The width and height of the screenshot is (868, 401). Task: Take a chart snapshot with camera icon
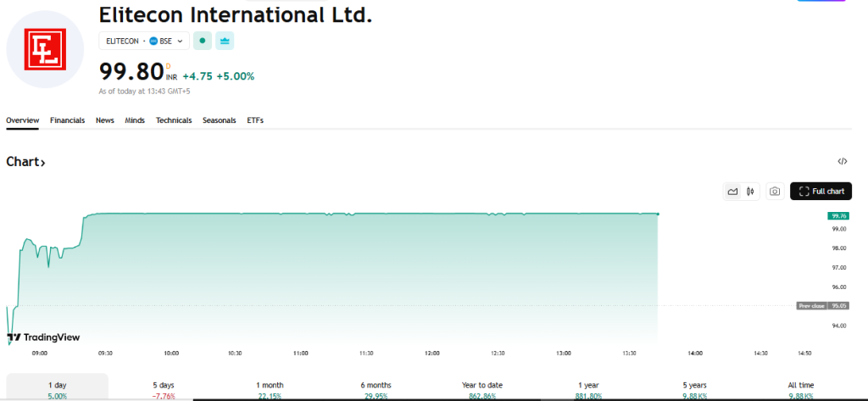[x=775, y=192]
